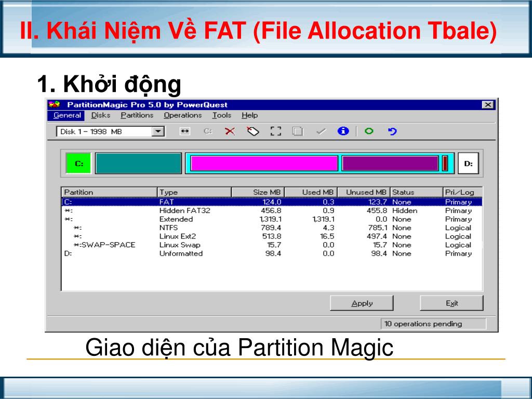Click the green circle toolbar icon
The width and height of the screenshot is (532, 399).
pyautogui.click(x=369, y=131)
